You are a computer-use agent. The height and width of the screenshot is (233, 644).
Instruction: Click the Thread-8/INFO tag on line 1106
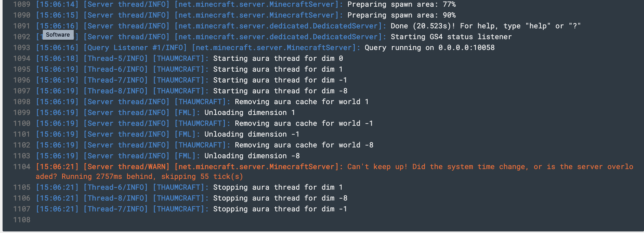[x=115, y=198]
